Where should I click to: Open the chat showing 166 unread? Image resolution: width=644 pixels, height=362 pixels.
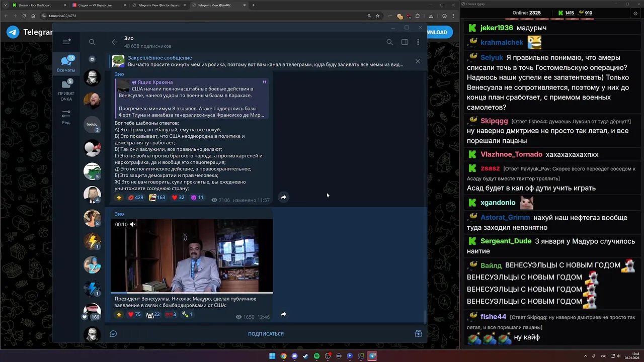point(92,312)
